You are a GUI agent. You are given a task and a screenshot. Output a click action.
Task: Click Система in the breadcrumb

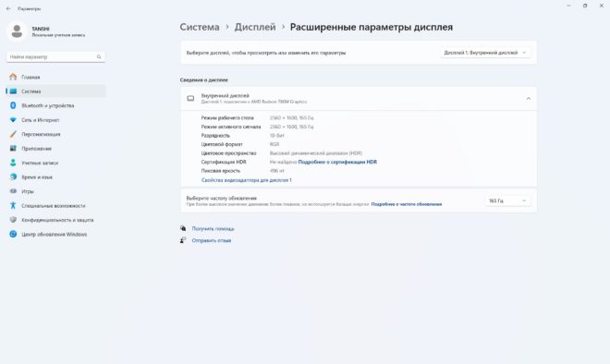tap(200, 27)
